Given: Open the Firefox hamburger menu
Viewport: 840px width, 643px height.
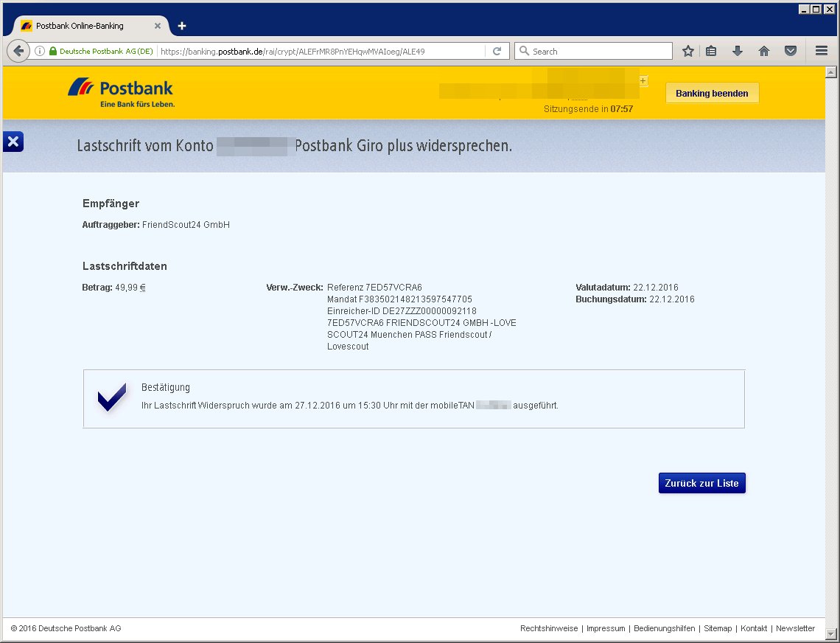Looking at the screenshot, I should 822,51.
